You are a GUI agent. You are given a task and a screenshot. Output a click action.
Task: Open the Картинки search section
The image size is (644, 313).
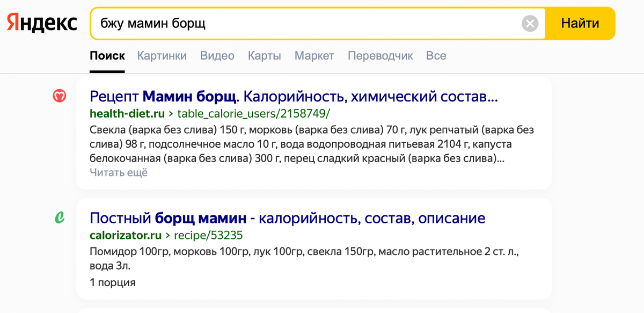[162, 55]
